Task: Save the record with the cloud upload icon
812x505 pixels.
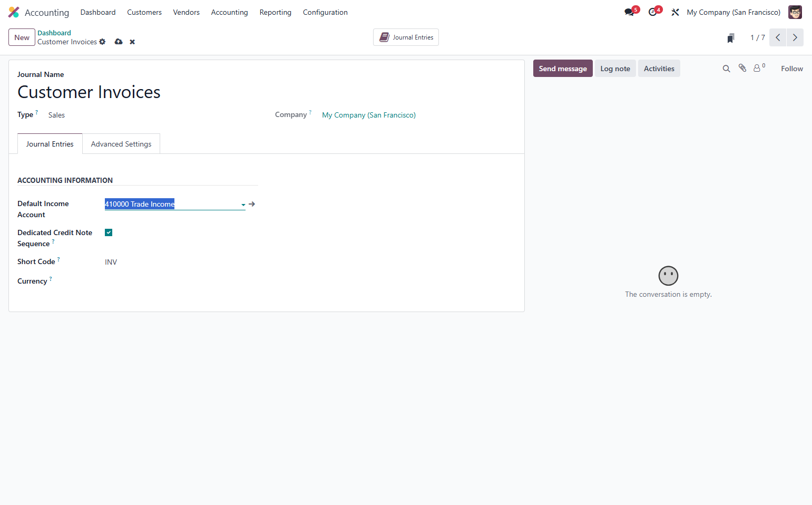Action: 119,42
